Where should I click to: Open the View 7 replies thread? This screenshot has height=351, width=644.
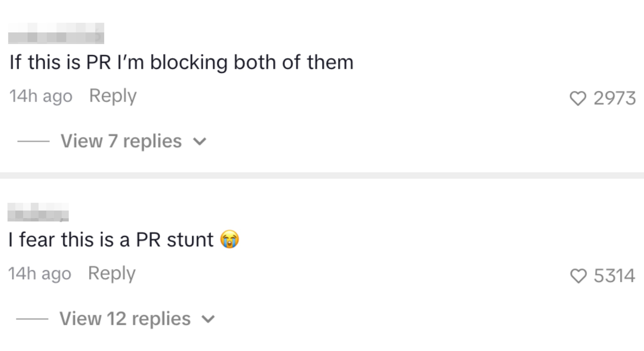pyautogui.click(x=121, y=141)
